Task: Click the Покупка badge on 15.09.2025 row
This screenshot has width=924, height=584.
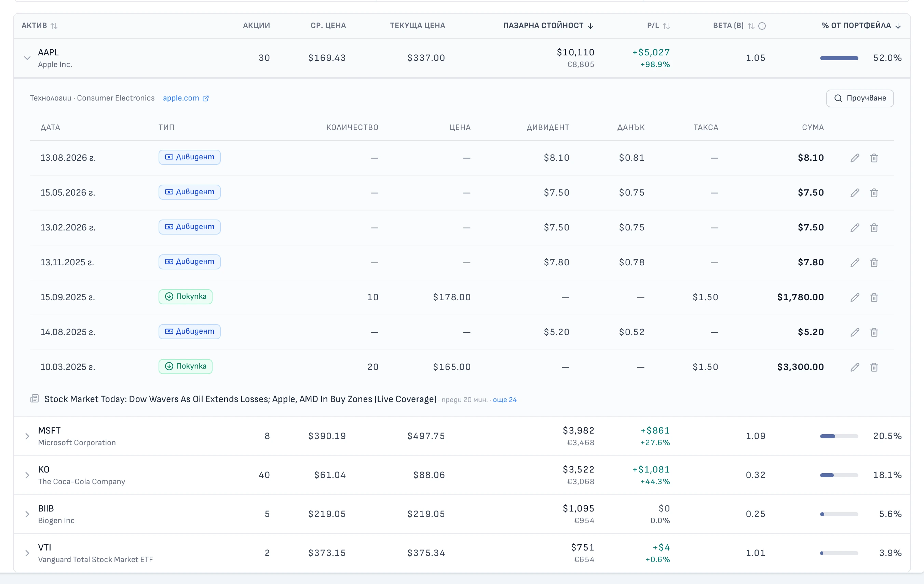Action: pyautogui.click(x=185, y=296)
